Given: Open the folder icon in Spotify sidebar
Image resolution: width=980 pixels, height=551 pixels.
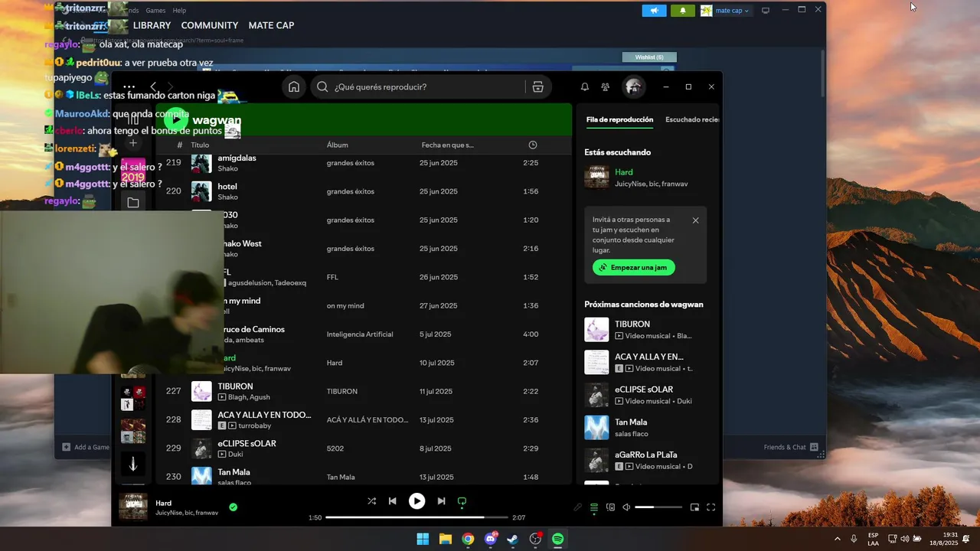Looking at the screenshot, I should click(x=133, y=203).
